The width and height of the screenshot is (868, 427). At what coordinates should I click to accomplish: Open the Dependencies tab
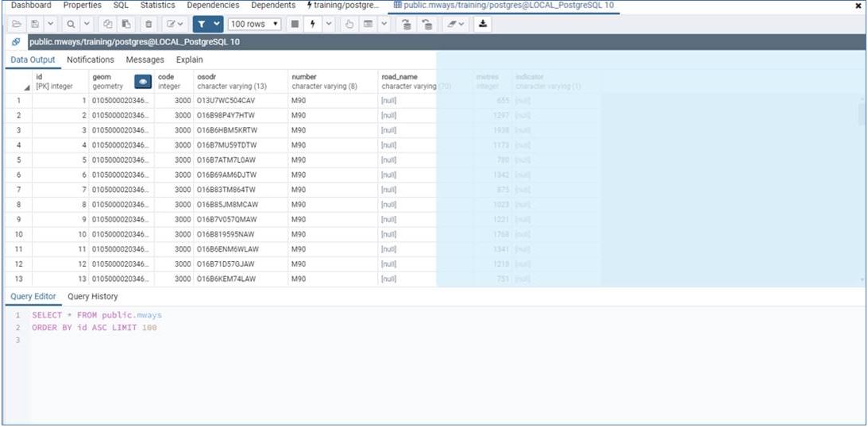(213, 5)
